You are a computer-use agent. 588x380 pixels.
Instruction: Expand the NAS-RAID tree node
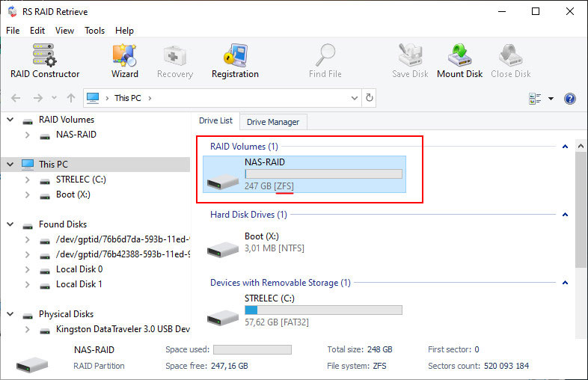click(27, 135)
